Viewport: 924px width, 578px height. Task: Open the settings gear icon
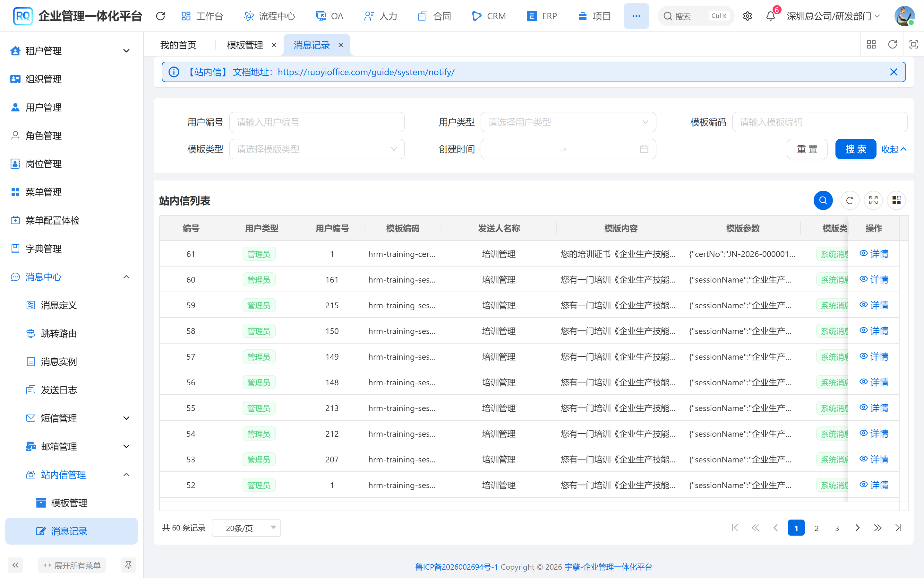coord(747,16)
